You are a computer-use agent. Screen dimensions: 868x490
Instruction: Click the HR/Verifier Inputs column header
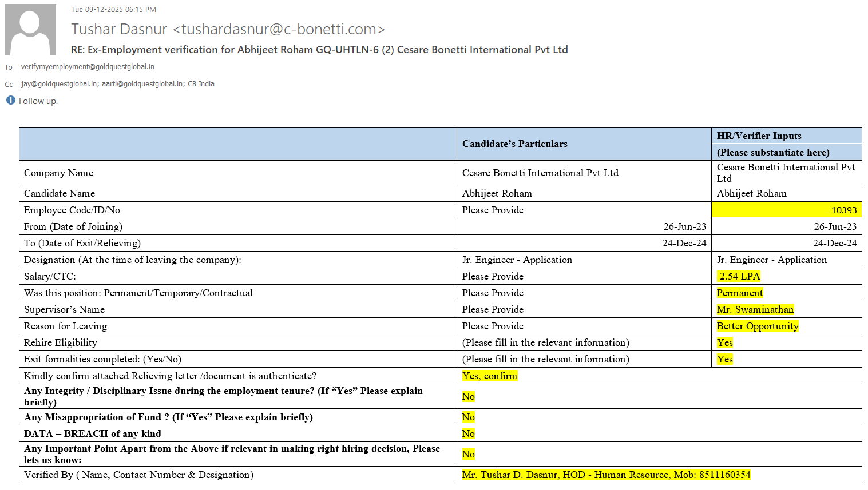759,136
